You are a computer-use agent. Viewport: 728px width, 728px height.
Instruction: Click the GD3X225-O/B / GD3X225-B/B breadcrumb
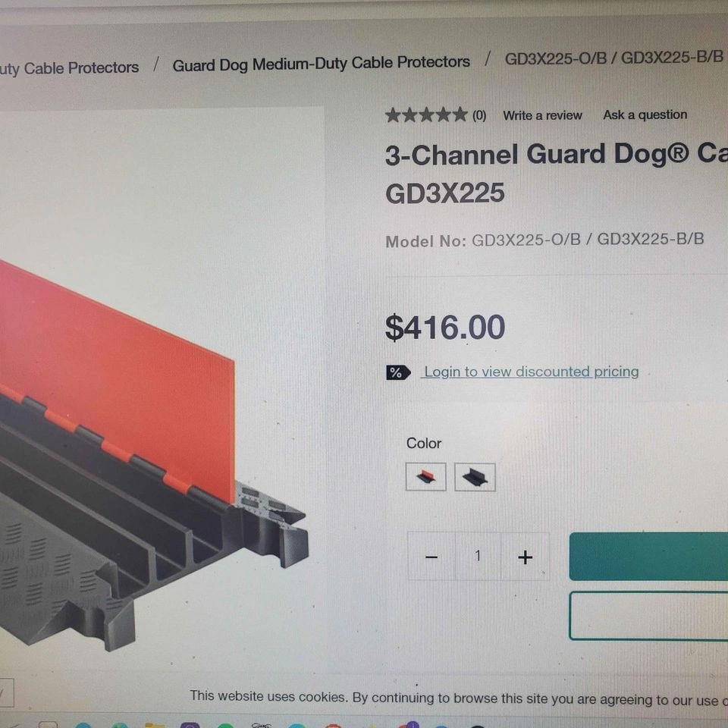tap(613, 58)
